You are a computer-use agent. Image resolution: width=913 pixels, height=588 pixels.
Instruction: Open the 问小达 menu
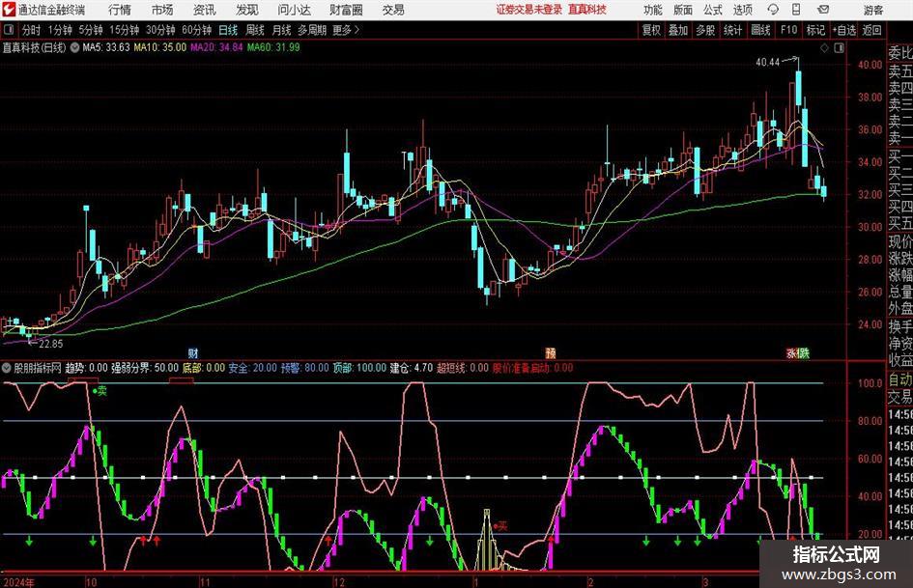294,10
